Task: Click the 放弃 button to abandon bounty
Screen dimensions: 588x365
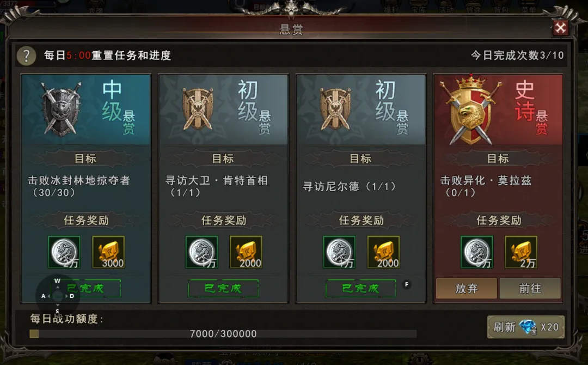Action: point(466,288)
